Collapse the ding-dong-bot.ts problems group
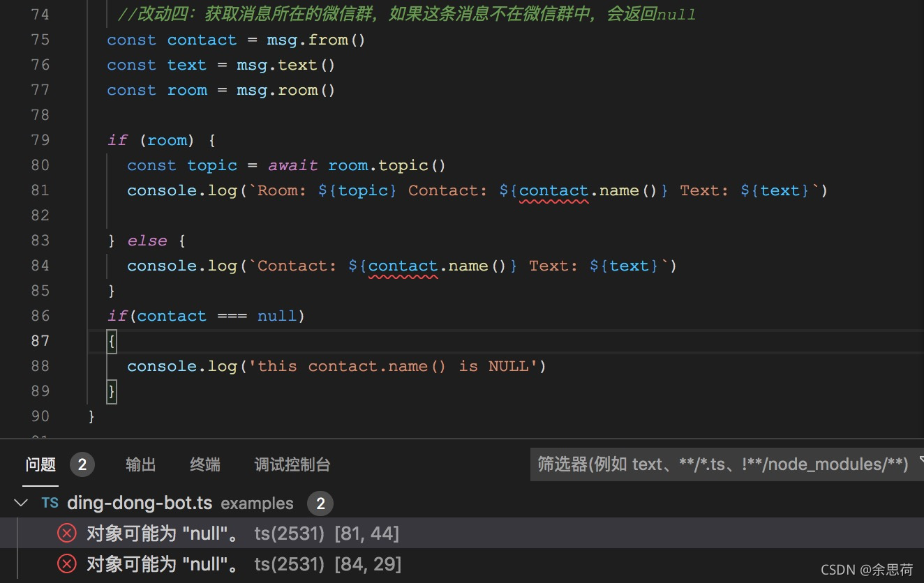 21,503
